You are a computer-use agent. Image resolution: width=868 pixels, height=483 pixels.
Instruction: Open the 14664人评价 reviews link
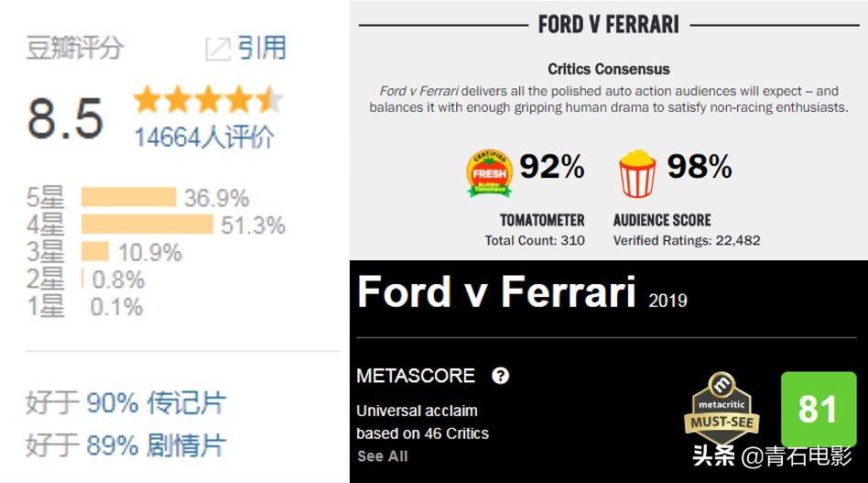204,137
